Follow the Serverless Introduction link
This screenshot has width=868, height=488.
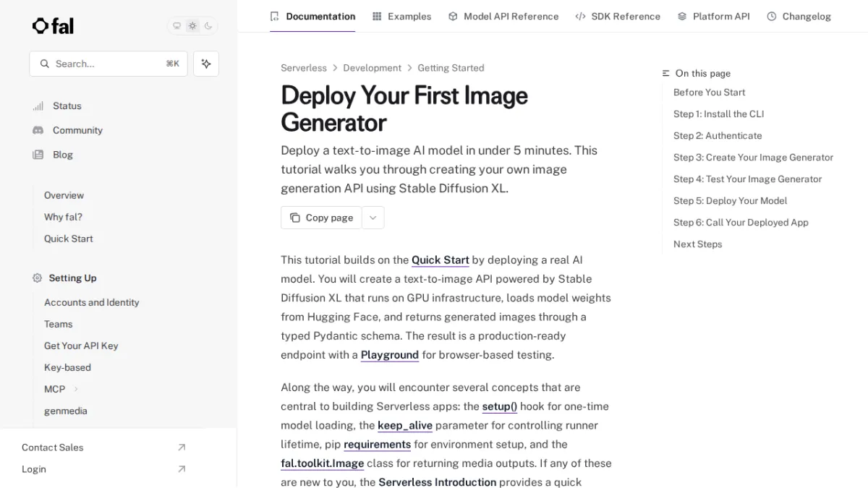click(x=438, y=481)
